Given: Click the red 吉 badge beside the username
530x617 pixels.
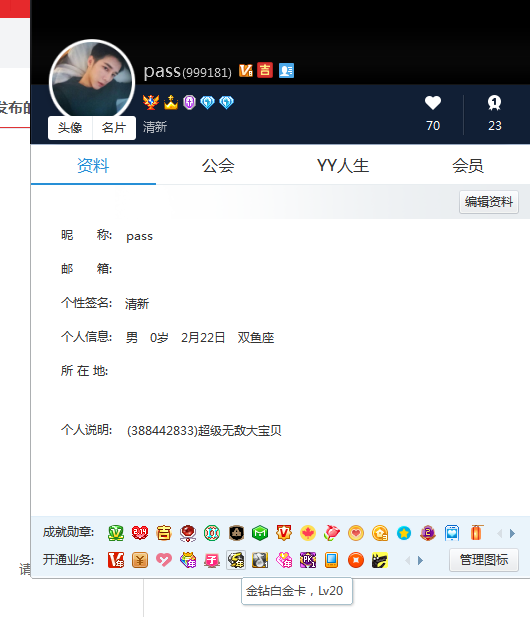Looking at the screenshot, I should 265,70.
